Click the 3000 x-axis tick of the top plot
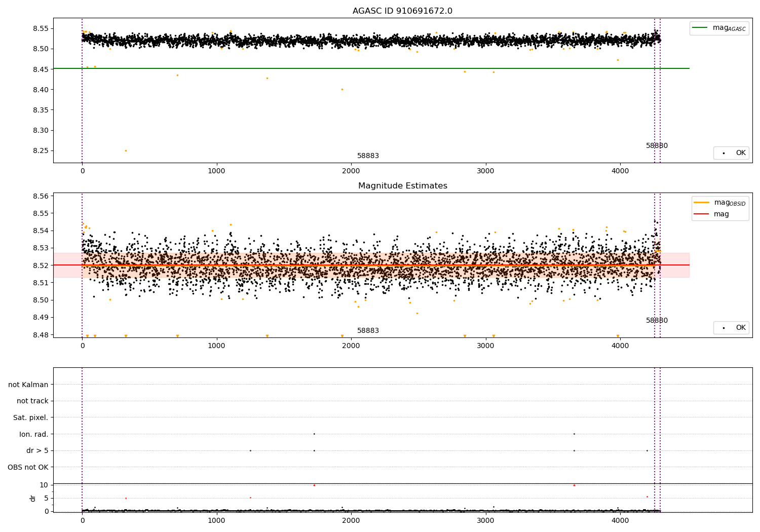Screen dimensions: 760x532 pos(486,171)
